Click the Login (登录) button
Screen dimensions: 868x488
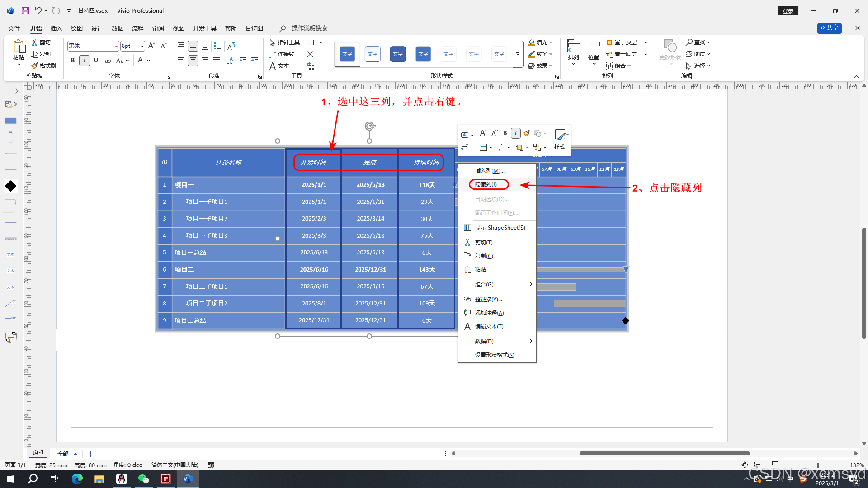[788, 11]
